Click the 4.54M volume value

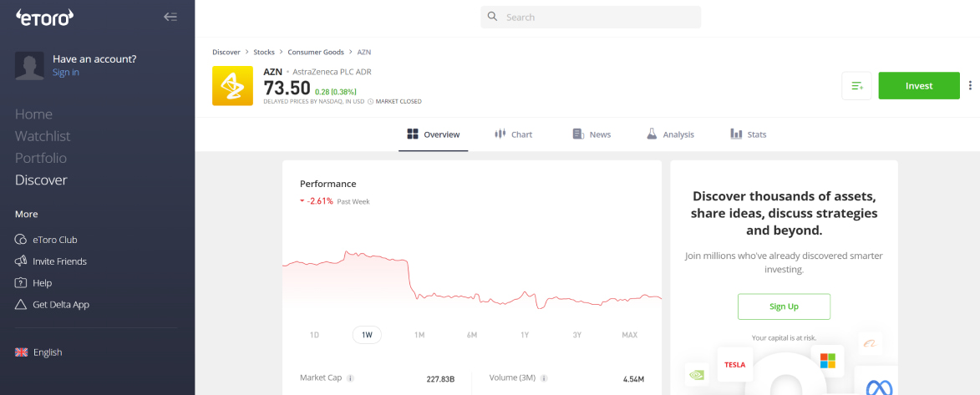pos(634,379)
